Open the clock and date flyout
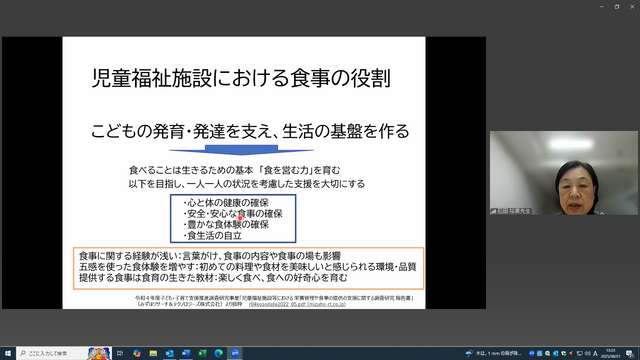 point(611,353)
